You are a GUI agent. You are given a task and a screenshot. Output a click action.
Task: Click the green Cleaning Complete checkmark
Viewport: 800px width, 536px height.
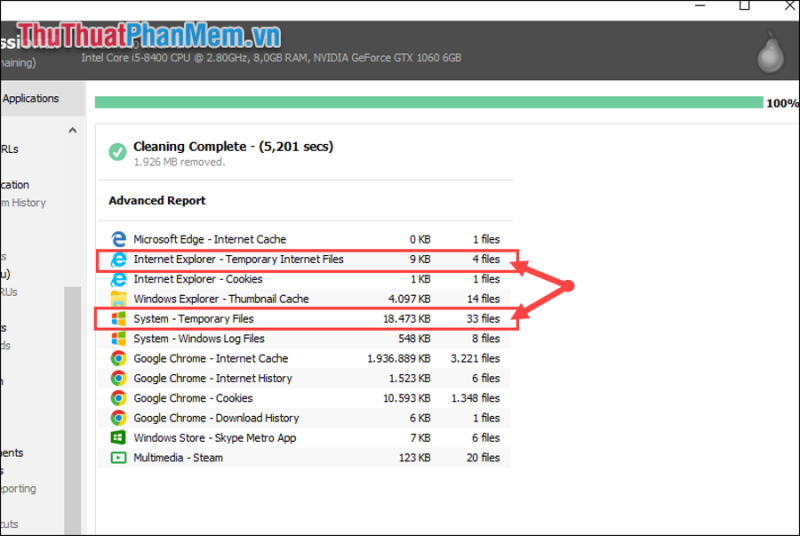pos(117,151)
